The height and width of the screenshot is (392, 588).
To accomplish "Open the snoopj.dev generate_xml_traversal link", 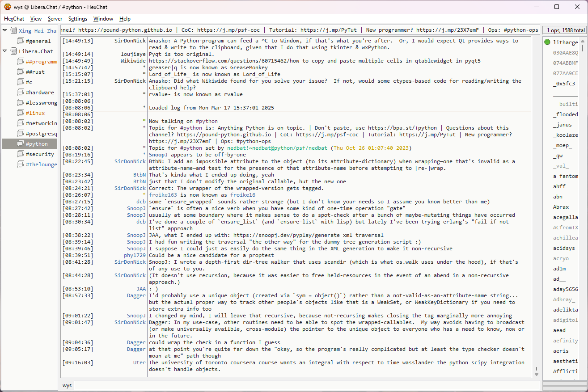I will (x=308, y=235).
